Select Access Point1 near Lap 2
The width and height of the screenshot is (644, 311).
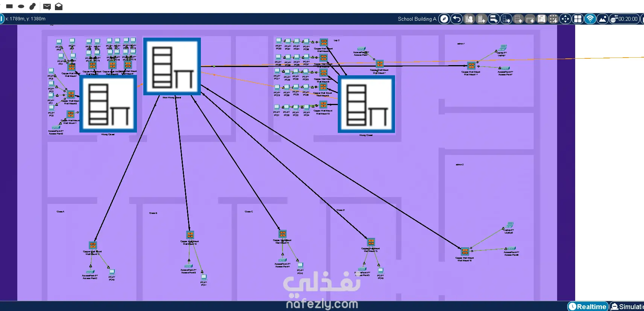pos(361,49)
